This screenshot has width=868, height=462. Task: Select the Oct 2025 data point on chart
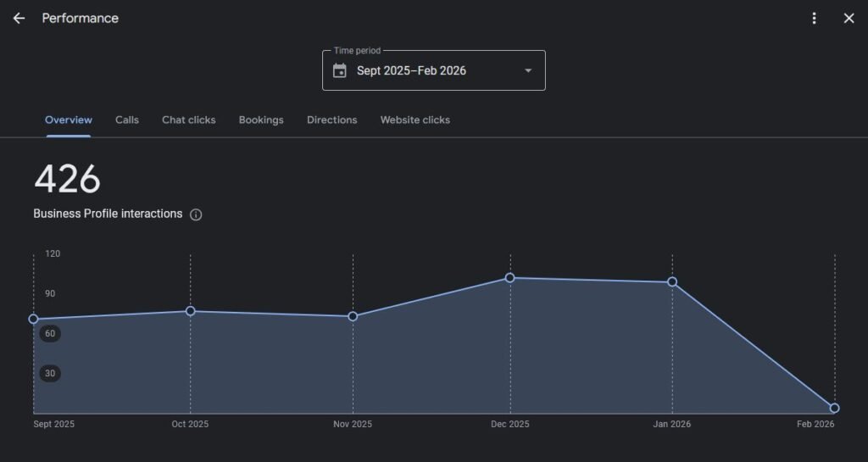pyautogui.click(x=191, y=311)
